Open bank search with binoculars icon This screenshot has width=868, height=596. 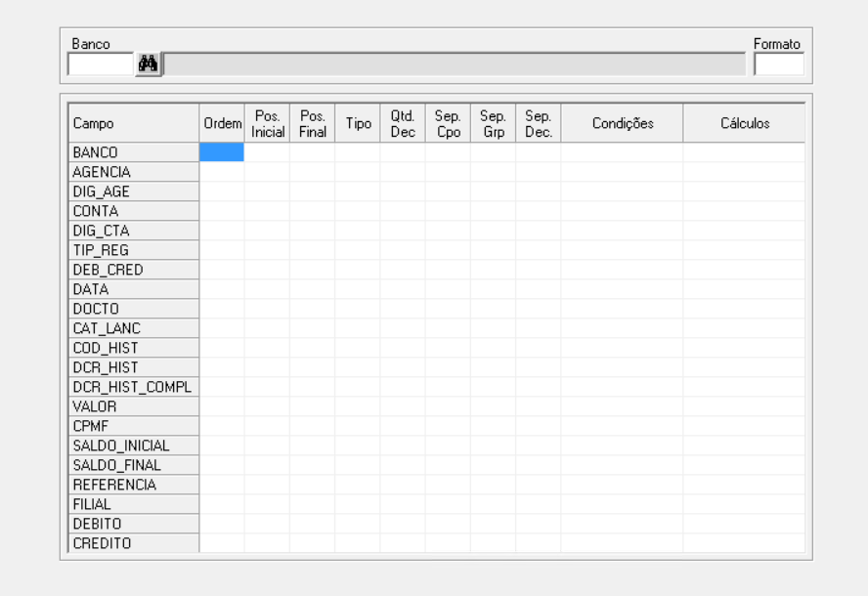coord(149,64)
